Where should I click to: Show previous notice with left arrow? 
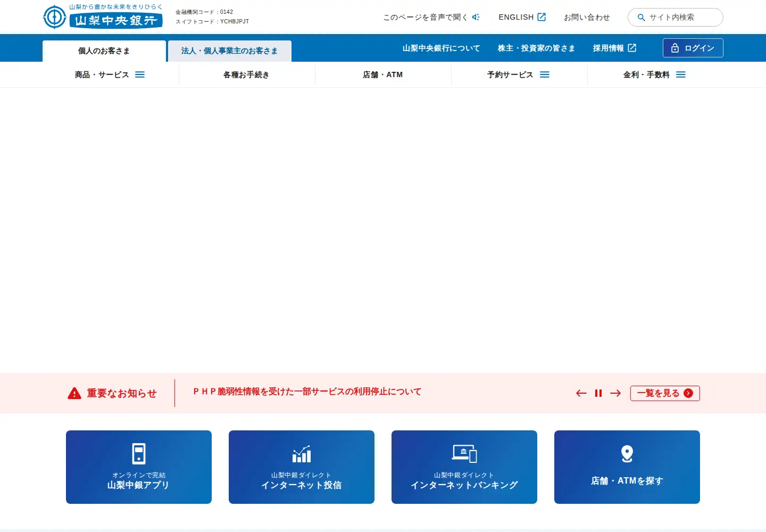[581, 393]
